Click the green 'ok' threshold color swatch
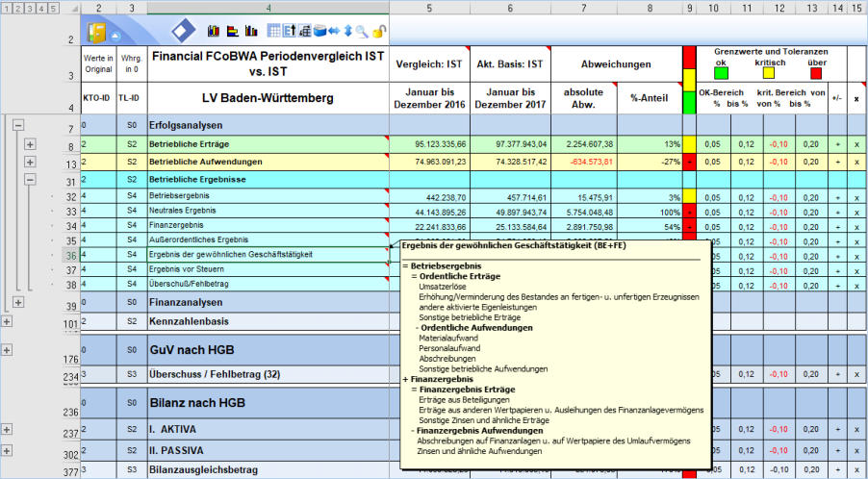 (x=721, y=72)
